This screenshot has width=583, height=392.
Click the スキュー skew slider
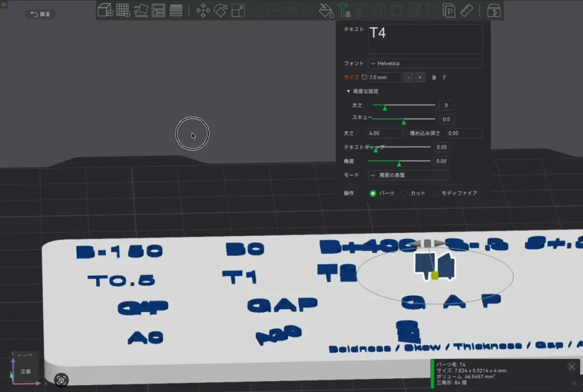click(404, 119)
